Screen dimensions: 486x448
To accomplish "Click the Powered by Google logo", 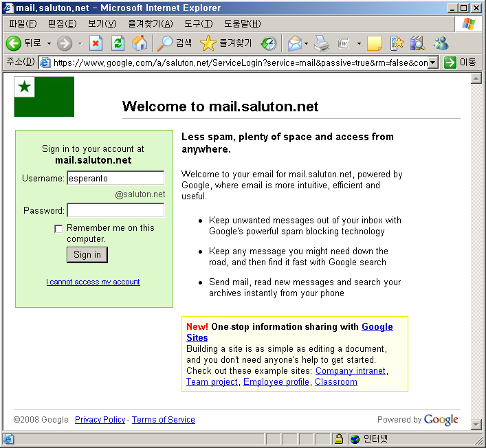I will click(441, 420).
